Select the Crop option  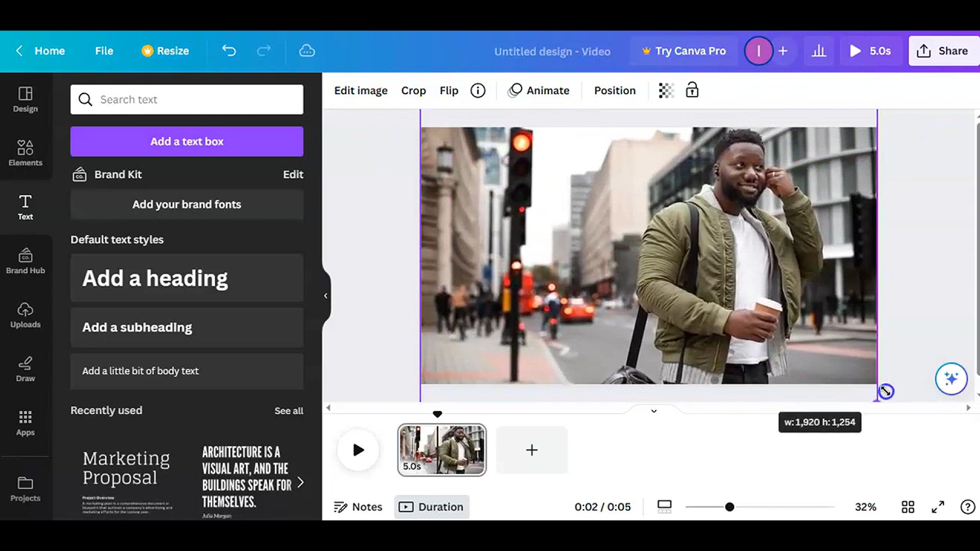tap(413, 90)
